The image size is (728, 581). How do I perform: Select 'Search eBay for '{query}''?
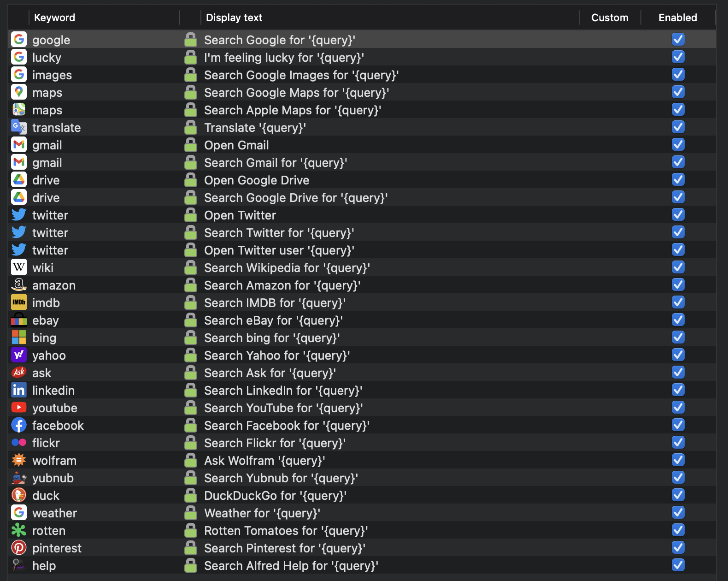pos(274,320)
